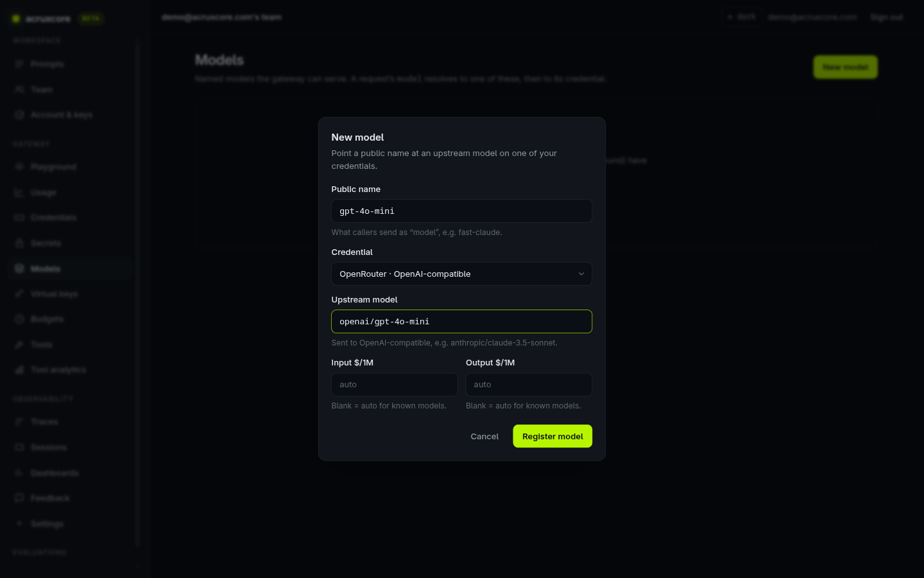Click "What callers send as model" hint
The image size is (924, 578).
point(416,232)
